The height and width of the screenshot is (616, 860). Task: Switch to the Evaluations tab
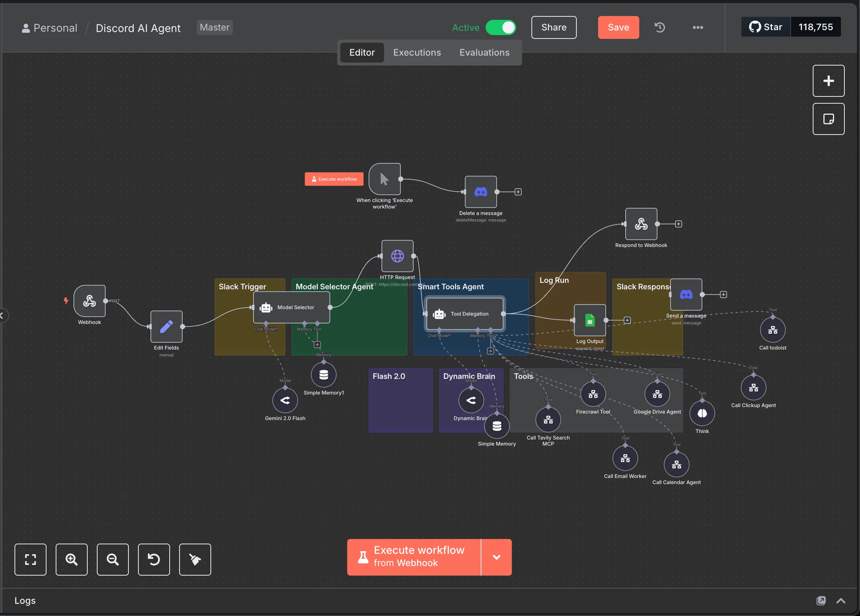click(485, 53)
